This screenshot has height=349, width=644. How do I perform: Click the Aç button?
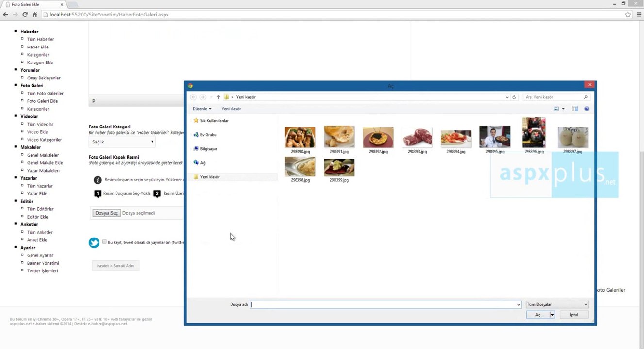538,315
